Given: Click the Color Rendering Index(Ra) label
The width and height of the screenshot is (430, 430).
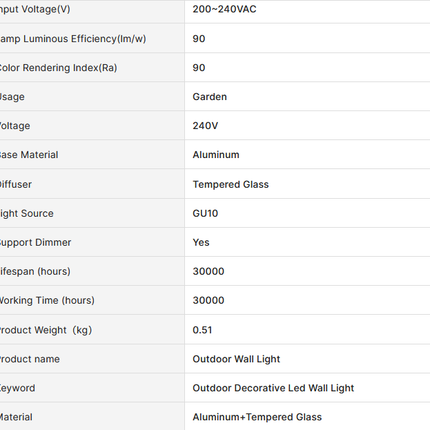Looking at the screenshot, I should 58,68.
